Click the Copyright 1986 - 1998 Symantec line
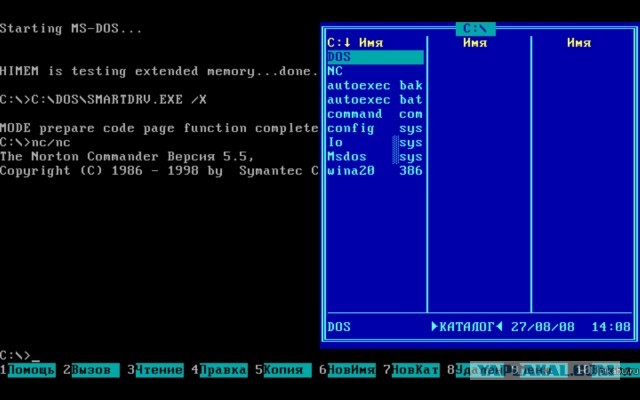The image size is (640, 400). click(x=159, y=171)
